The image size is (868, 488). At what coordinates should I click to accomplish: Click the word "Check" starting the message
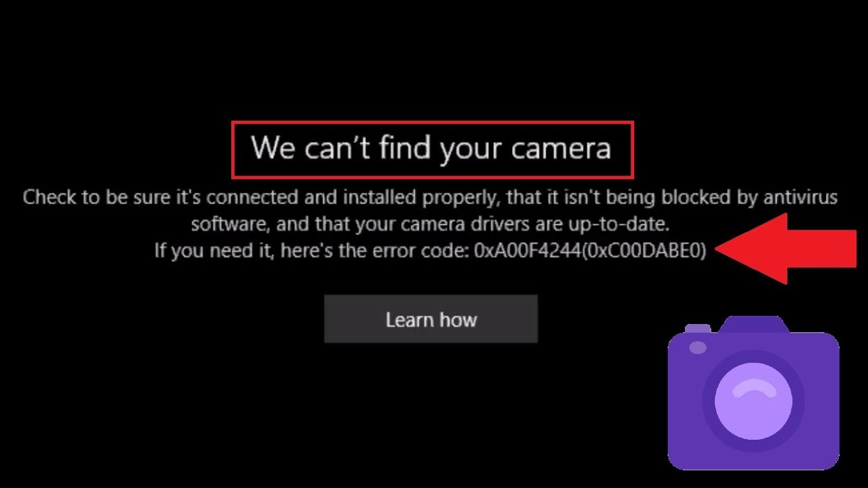click(x=46, y=197)
